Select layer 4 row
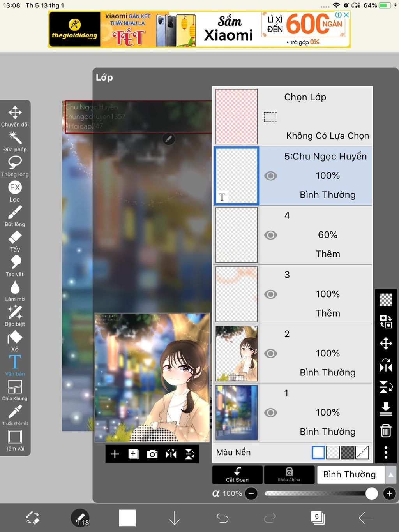This screenshot has width=399, height=532. click(x=293, y=235)
